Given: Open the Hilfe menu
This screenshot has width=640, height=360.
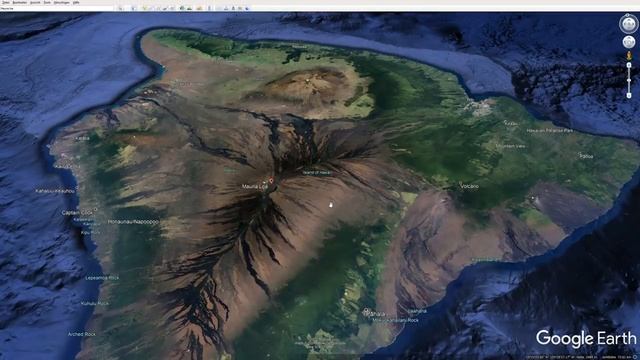Looking at the screenshot, I should point(76,2).
